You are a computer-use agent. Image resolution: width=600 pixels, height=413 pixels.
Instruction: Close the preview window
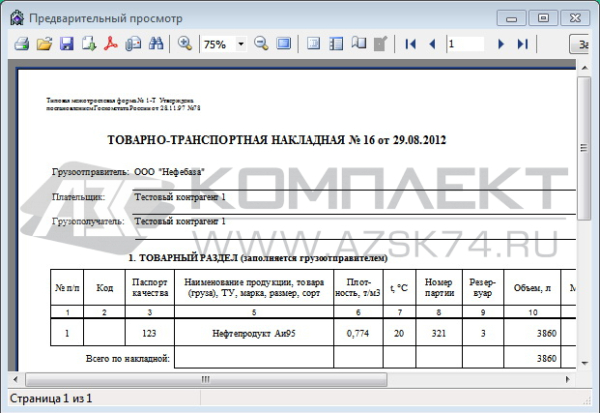(x=575, y=18)
